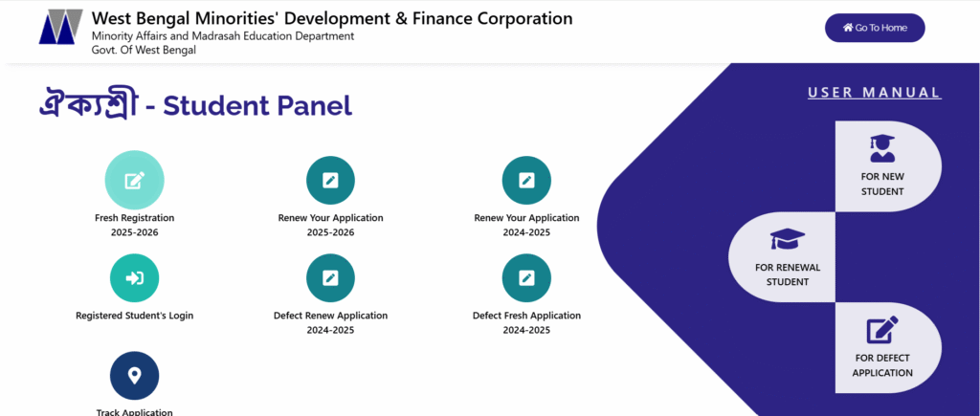Click the FOR DEFECT APPLICATION label
Screen dimensions: 980x416
[x=882, y=365]
